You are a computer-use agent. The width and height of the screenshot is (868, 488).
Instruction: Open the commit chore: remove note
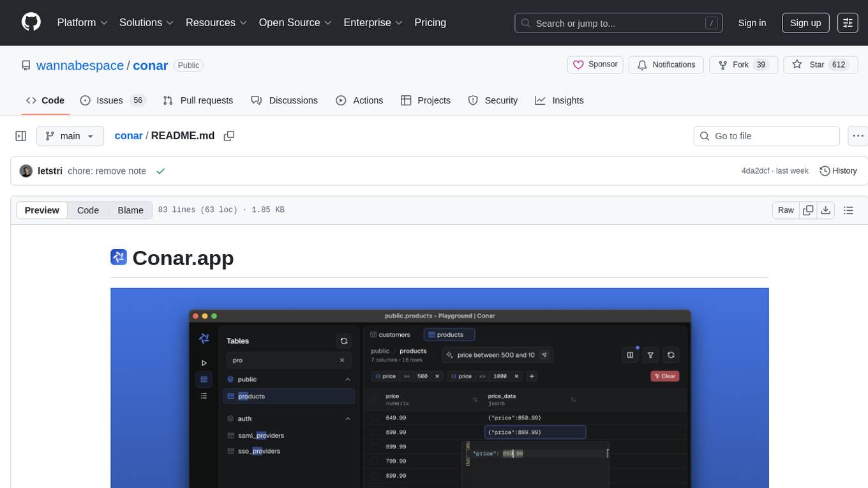pyautogui.click(x=107, y=171)
